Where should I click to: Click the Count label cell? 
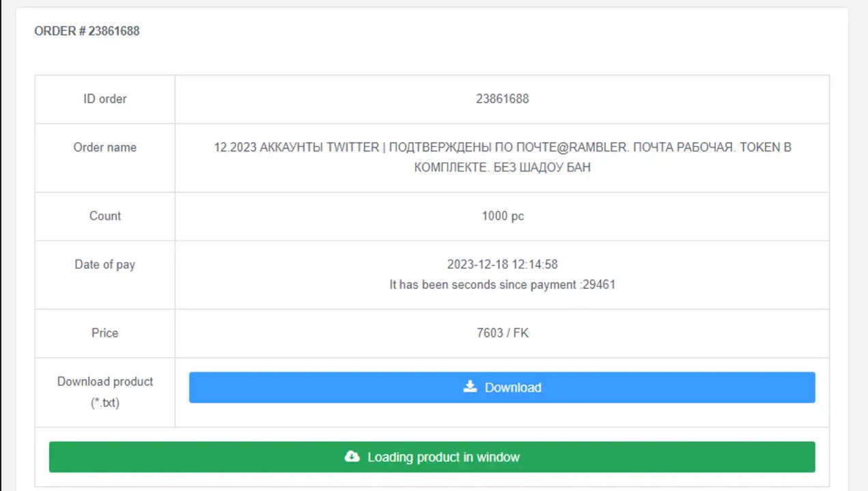[x=105, y=216]
